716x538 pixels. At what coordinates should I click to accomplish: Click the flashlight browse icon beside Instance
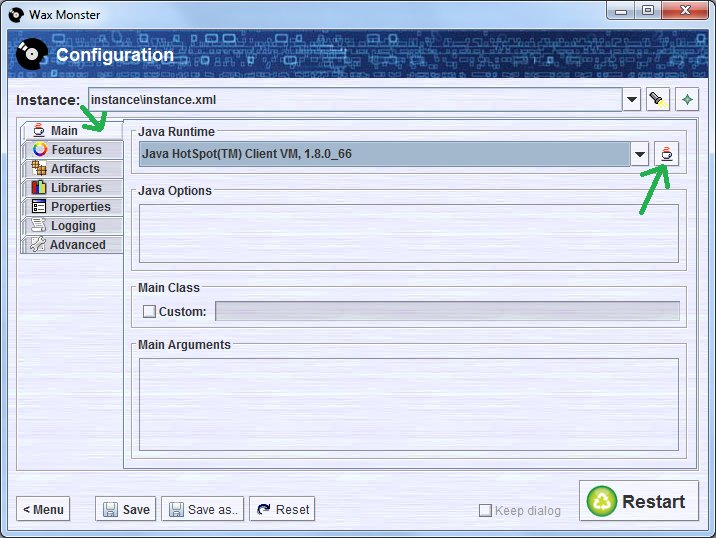click(x=657, y=100)
